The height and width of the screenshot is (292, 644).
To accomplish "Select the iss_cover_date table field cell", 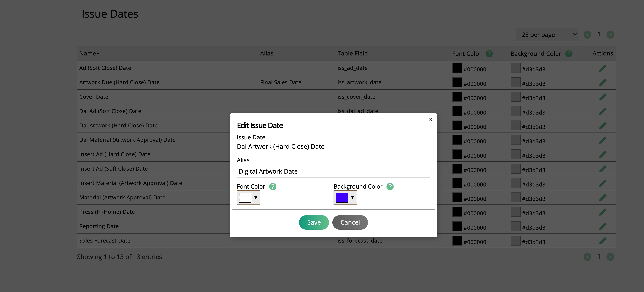I will click(356, 97).
